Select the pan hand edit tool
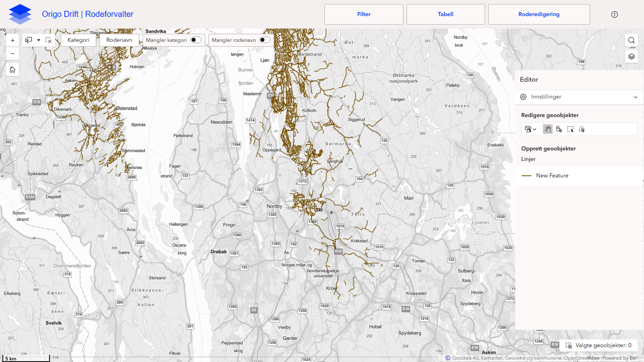 point(547,129)
